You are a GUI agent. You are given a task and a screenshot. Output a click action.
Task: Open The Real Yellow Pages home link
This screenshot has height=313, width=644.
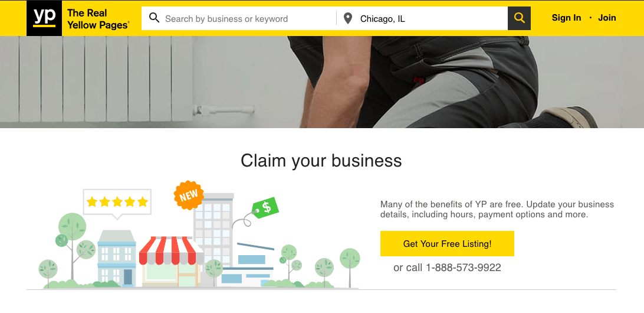pyautogui.click(x=98, y=19)
